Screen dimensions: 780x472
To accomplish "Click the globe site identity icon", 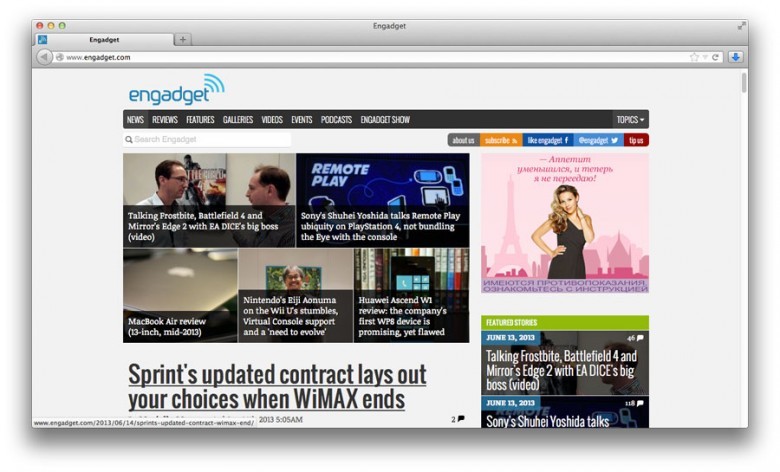I will click(60, 57).
